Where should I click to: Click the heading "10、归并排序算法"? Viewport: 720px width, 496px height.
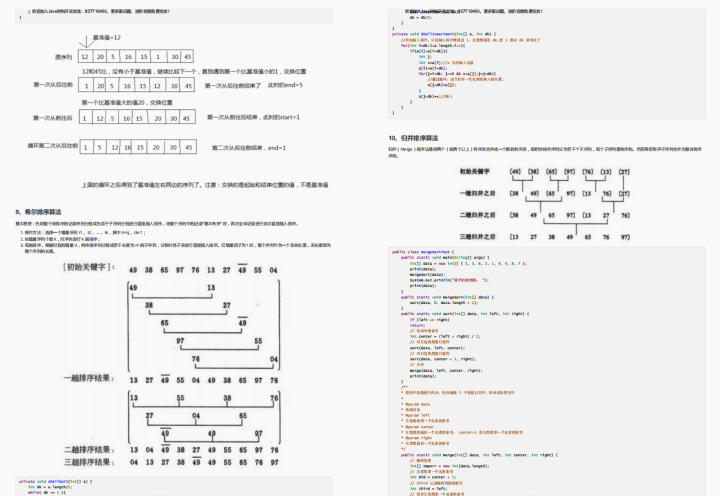click(x=413, y=138)
